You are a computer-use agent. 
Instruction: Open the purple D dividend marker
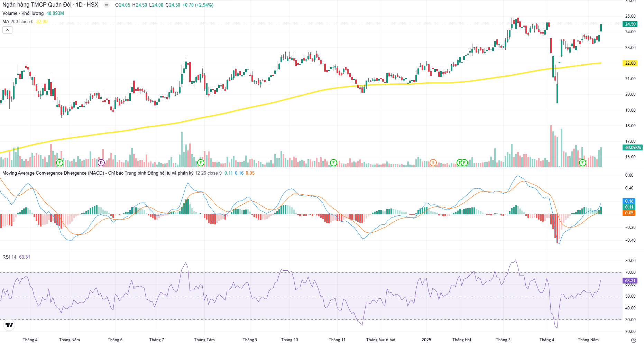click(x=101, y=162)
